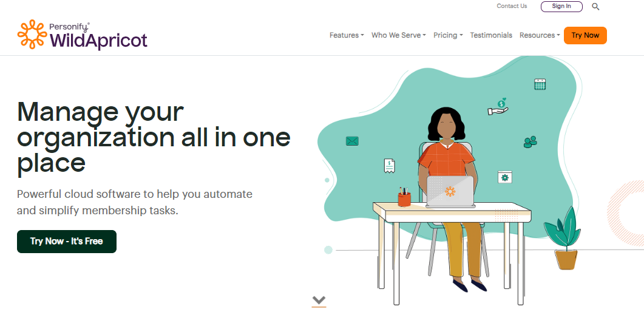Click the laptop with orange logo
This screenshot has width=644, height=312.
click(450, 192)
